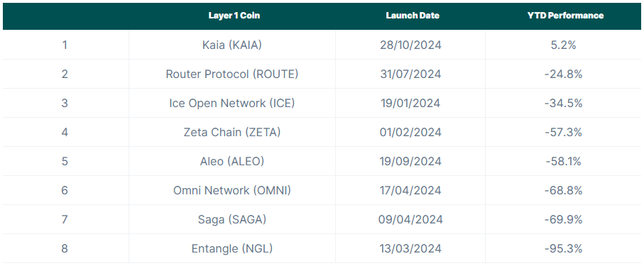Select the Saga (SAGA) cell
Viewport: 644px width, 266px height.
(x=232, y=220)
